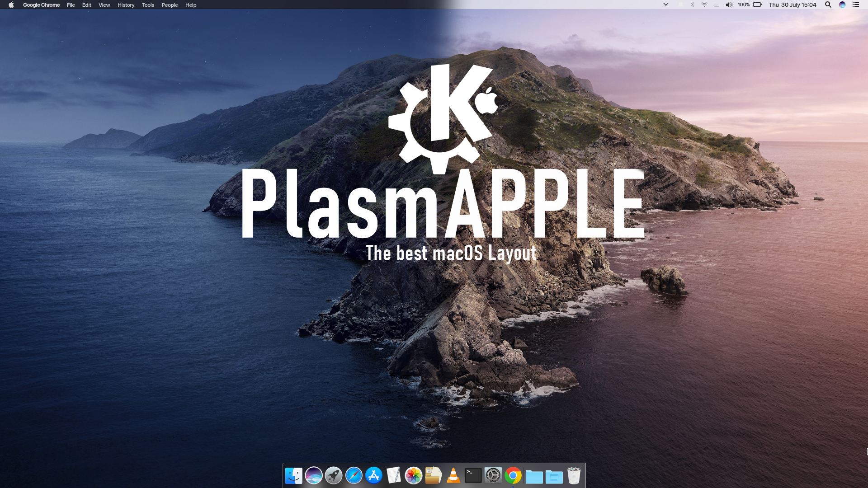Open the notification center list icon
The width and height of the screenshot is (868, 488).
856,5
